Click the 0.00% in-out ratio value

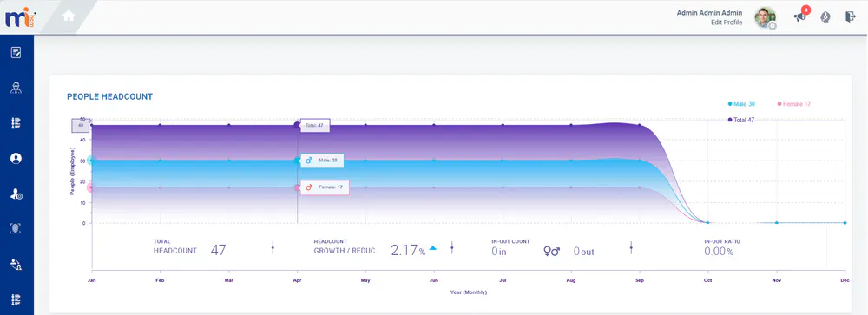pos(719,252)
